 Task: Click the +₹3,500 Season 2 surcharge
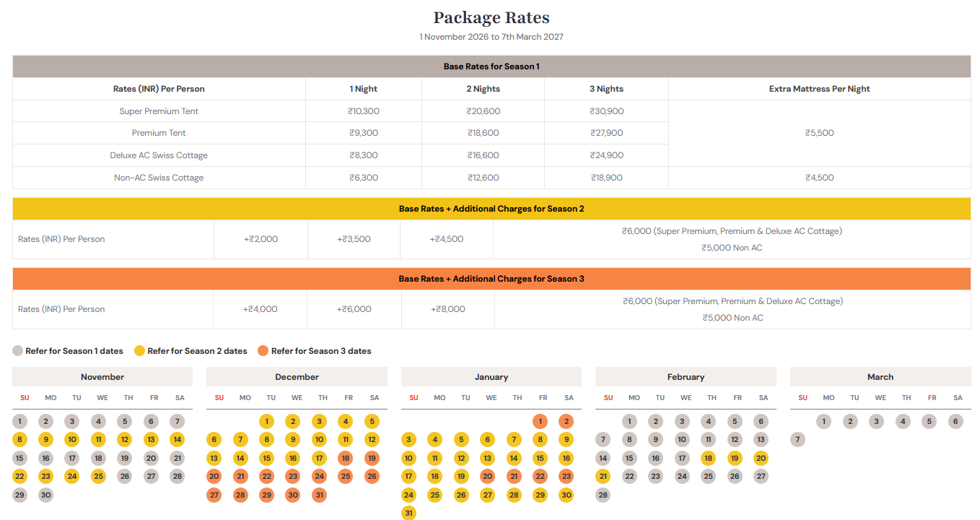(x=354, y=239)
